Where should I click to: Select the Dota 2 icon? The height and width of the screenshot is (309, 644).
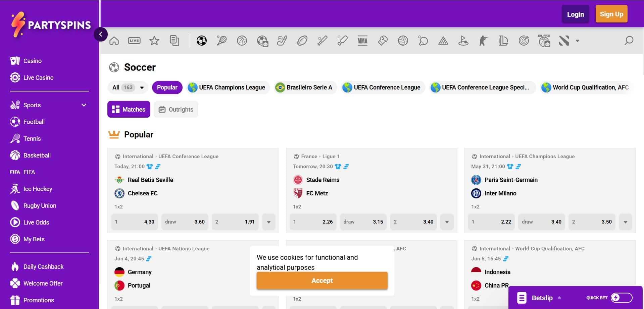[x=564, y=41]
